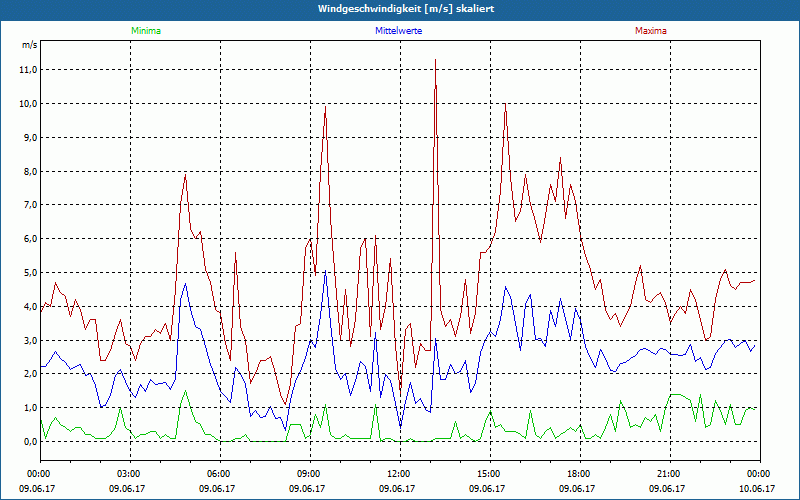800x500 pixels.
Task: Click the 8,0 y-axis value
Action: 31,171
